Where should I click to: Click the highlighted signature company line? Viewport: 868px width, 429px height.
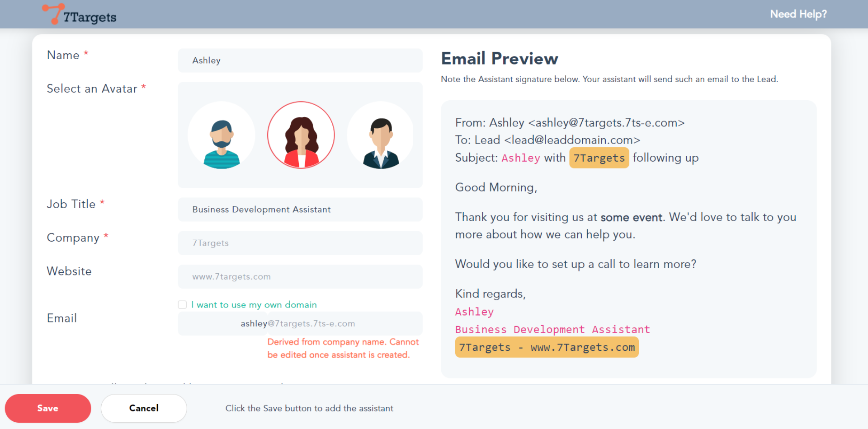(547, 347)
